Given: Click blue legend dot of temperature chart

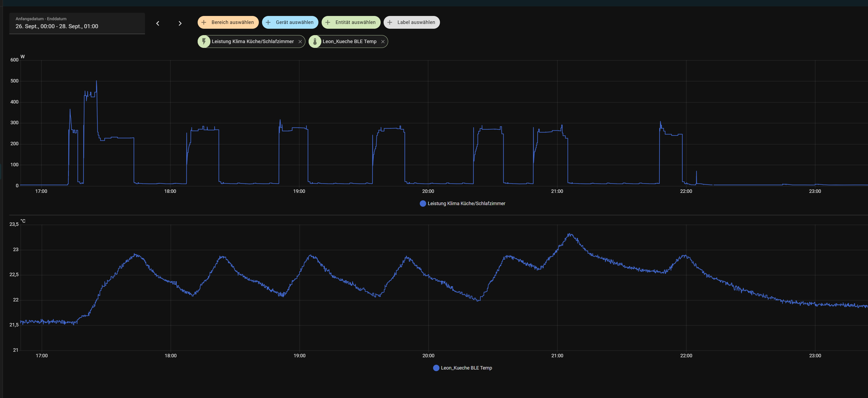Looking at the screenshot, I should pos(436,368).
